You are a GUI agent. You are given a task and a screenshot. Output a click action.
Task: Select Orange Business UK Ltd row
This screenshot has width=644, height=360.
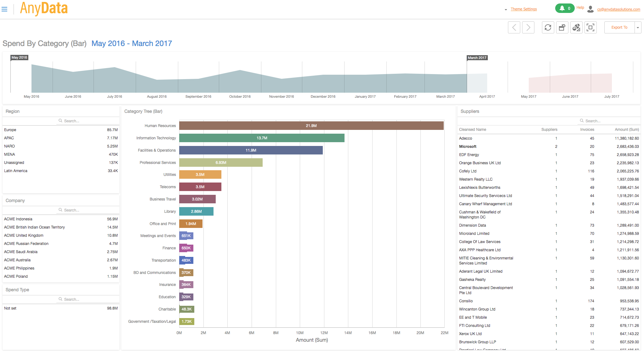click(549, 163)
